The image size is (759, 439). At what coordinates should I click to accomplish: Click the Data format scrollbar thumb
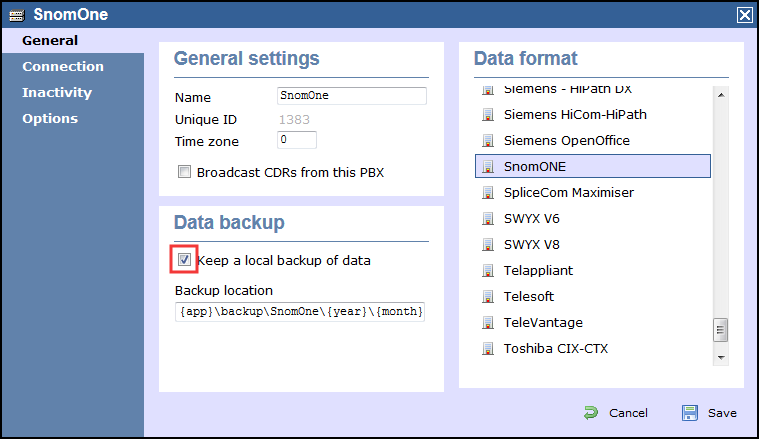(720, 330)
